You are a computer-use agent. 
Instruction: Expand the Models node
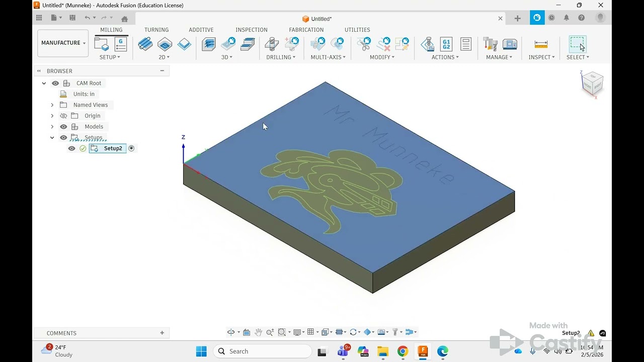pos(52,127)
